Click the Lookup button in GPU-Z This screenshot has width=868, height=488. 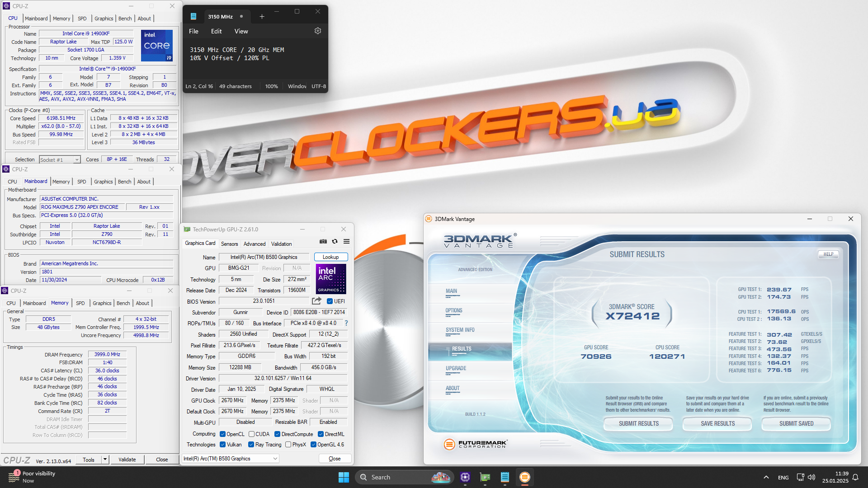331,257
